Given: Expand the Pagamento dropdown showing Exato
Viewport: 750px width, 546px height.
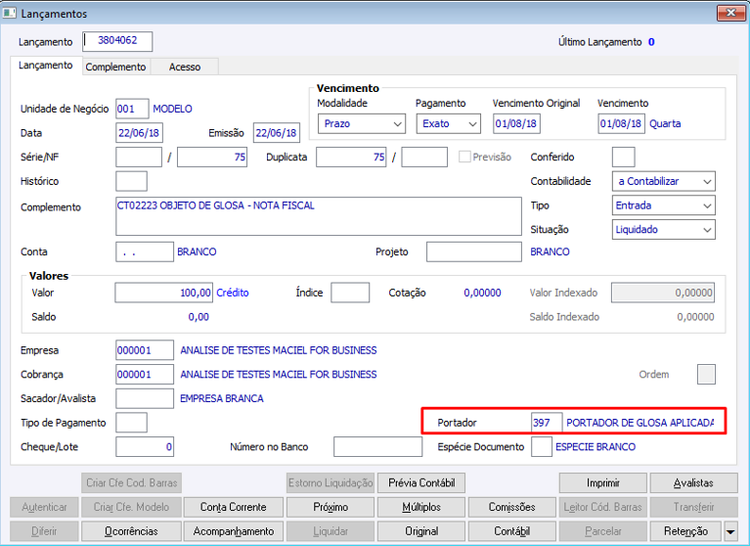Looking at the screenshot, I should coord(448,124).
